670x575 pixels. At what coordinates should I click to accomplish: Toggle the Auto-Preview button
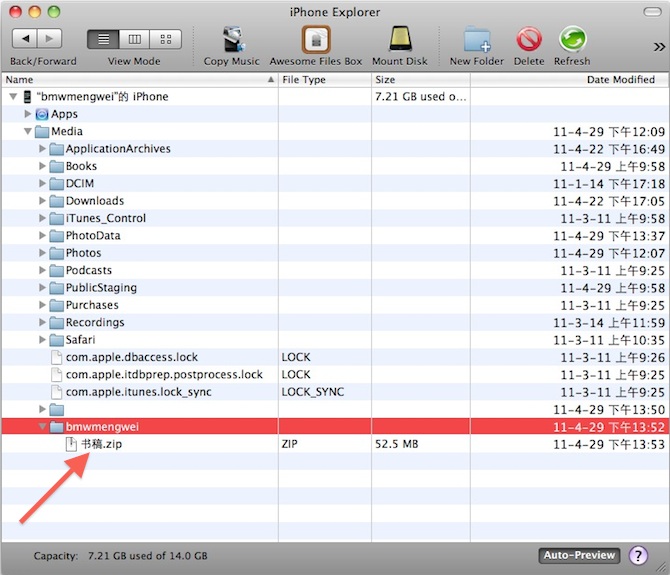coord(579,555)
